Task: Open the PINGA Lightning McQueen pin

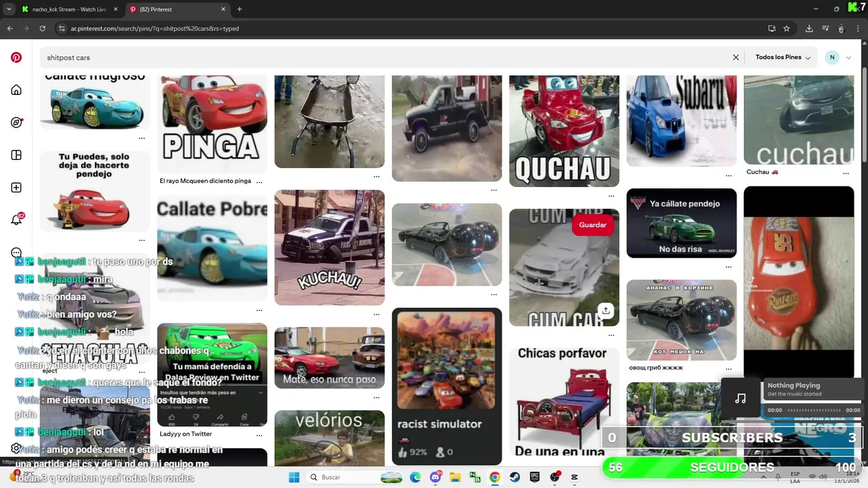Action: click(212, 124)
